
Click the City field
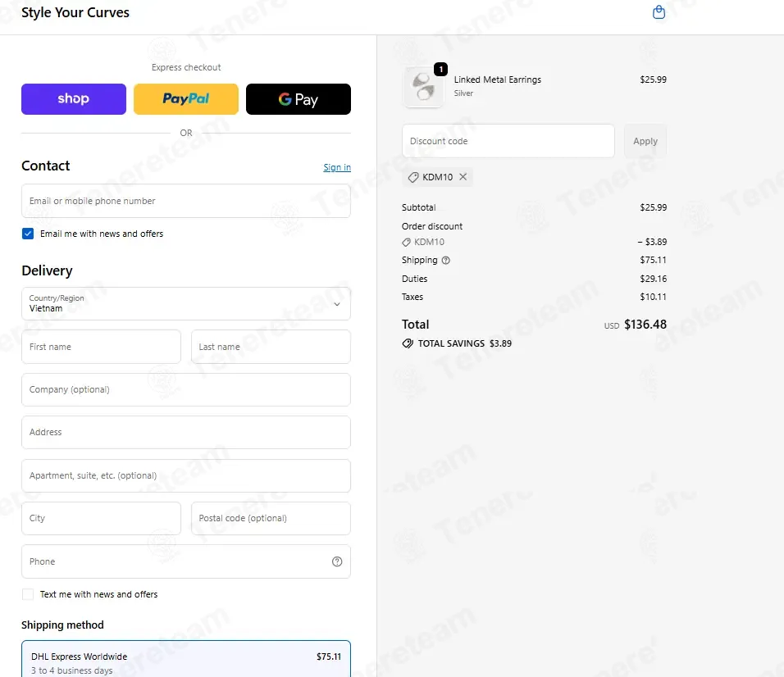pos(101,518)
